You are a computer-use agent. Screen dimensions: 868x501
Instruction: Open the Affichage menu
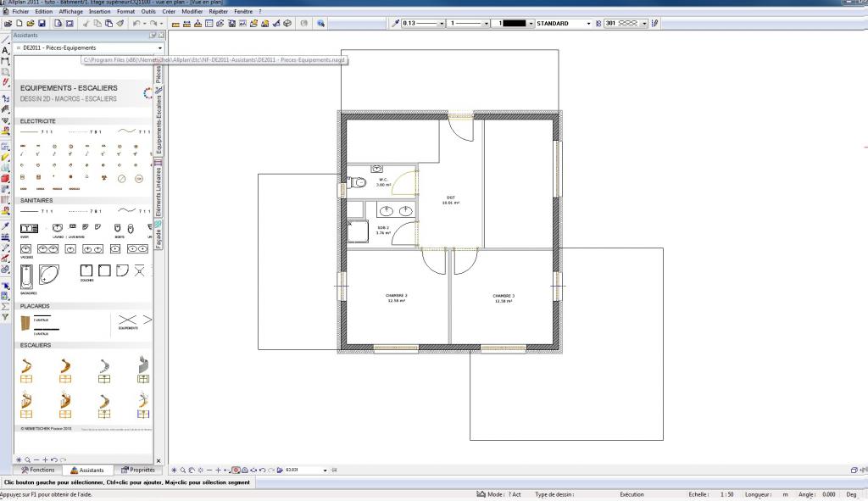point(71,12)
